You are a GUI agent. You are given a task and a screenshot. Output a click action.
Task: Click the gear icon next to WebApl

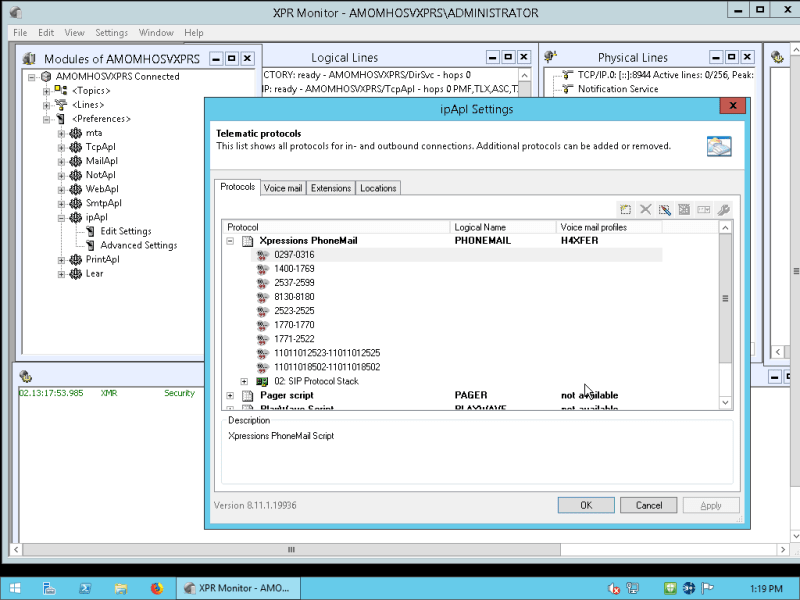coord(76,189)
